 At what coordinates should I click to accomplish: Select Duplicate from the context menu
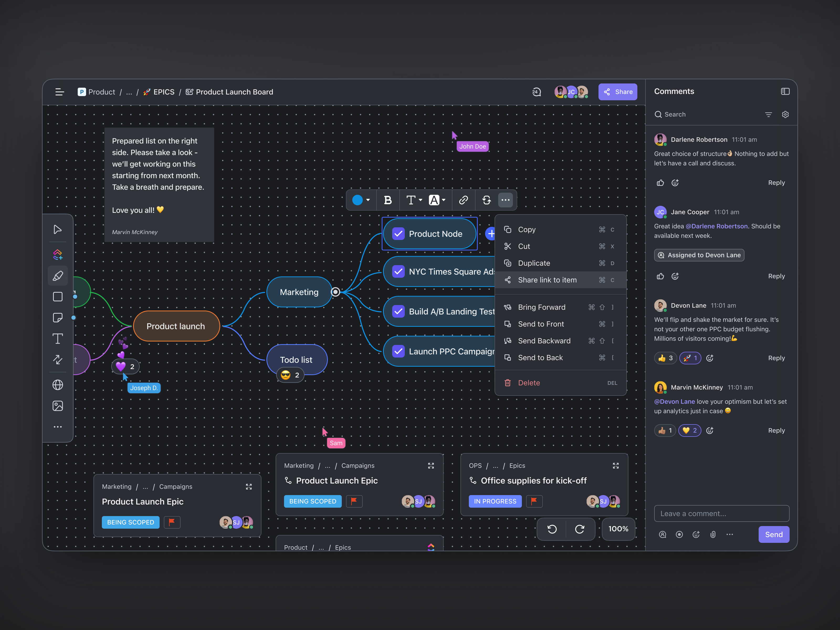click(534, 263)
